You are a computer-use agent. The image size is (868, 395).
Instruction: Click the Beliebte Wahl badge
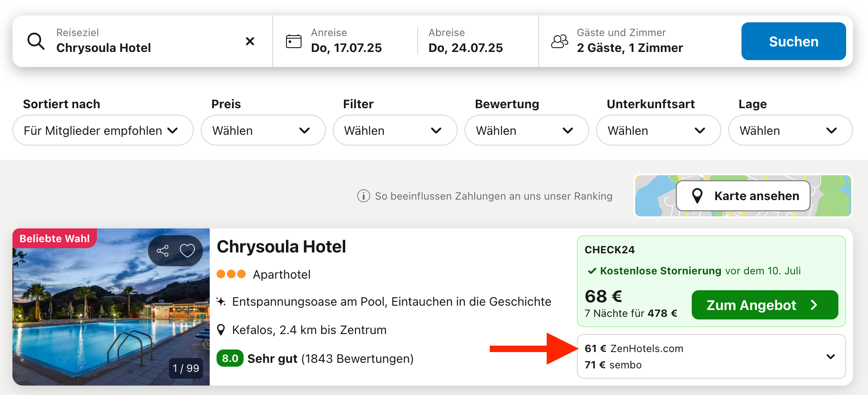(54, 238)
